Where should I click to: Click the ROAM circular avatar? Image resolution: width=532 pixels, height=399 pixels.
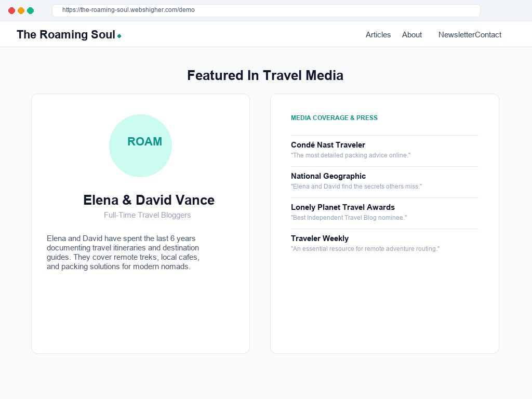tap(140, 145)
